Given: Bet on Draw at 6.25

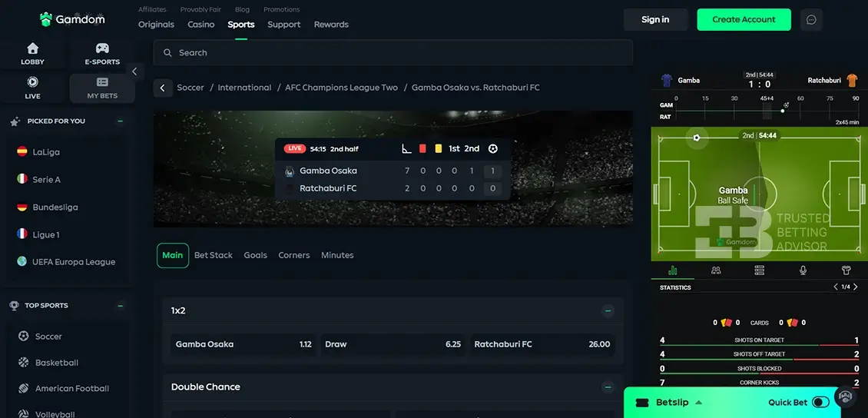Looking at the screenshot, I should click(393, 344).
